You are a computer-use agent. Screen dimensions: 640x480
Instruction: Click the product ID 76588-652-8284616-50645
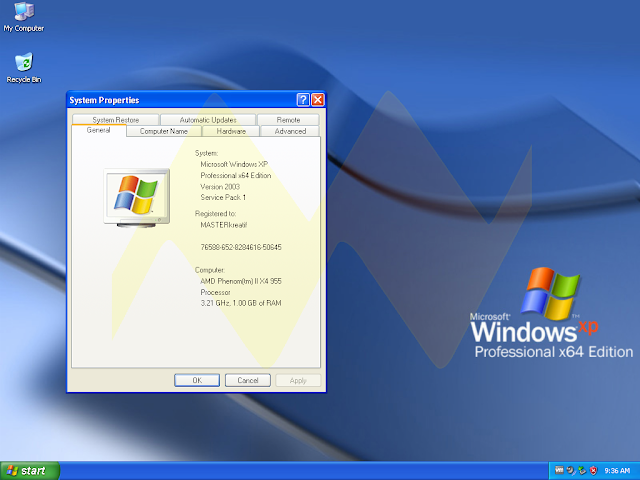[241, 247]
